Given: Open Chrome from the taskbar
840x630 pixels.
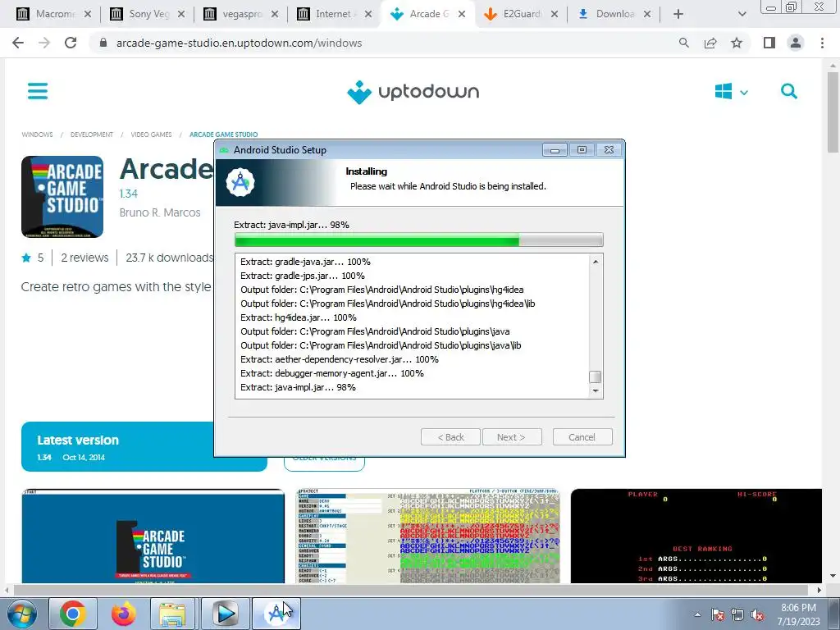Looking at the screenshot, I should tap(73, 614).
